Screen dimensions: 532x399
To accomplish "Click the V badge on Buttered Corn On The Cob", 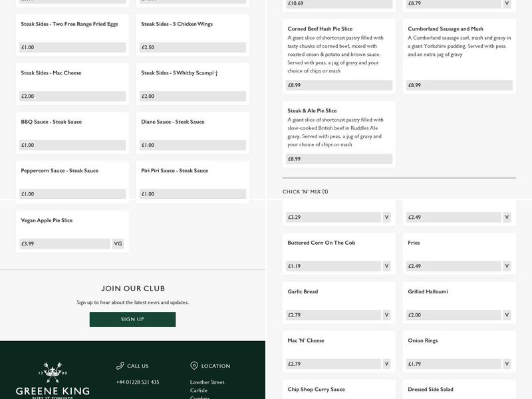I will tap(386, 266).
